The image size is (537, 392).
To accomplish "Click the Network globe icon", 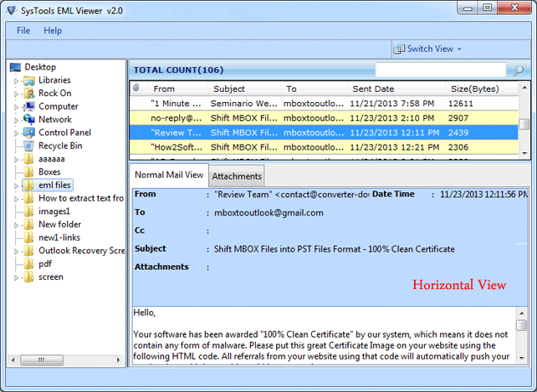I will [29, 120].
